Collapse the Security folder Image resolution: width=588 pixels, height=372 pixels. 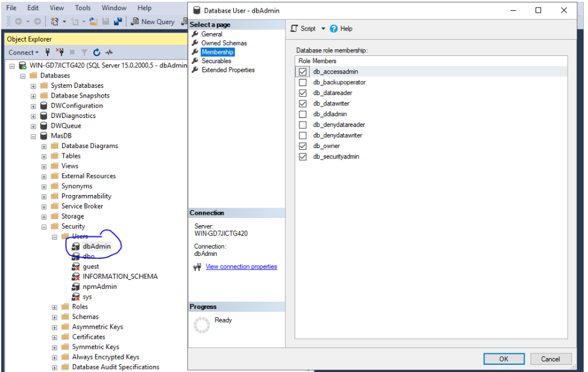[44, 227]
